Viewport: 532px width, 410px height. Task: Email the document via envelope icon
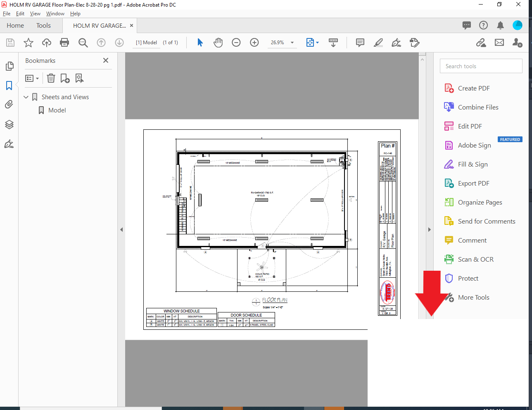click(x=499, y=43)
